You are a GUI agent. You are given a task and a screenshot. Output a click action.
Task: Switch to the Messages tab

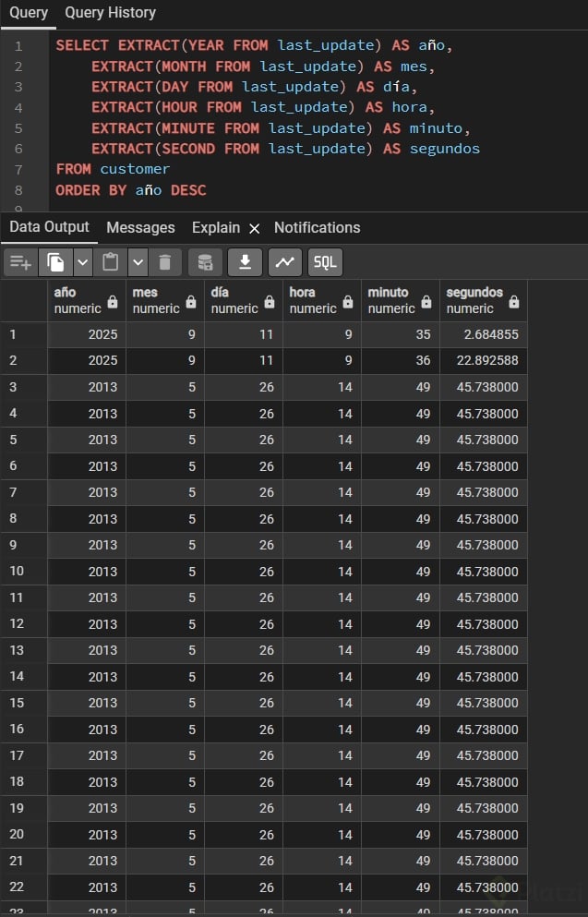[x=140, y=227]
